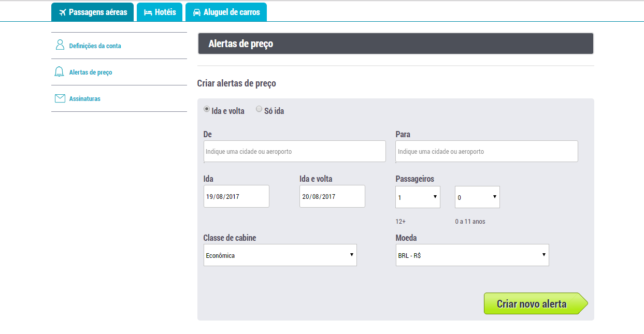The image size is (644, 334).
Task: Click the car icon on Aluguel de carros tab
Action: pyautogui.click(x=196, y=11)
